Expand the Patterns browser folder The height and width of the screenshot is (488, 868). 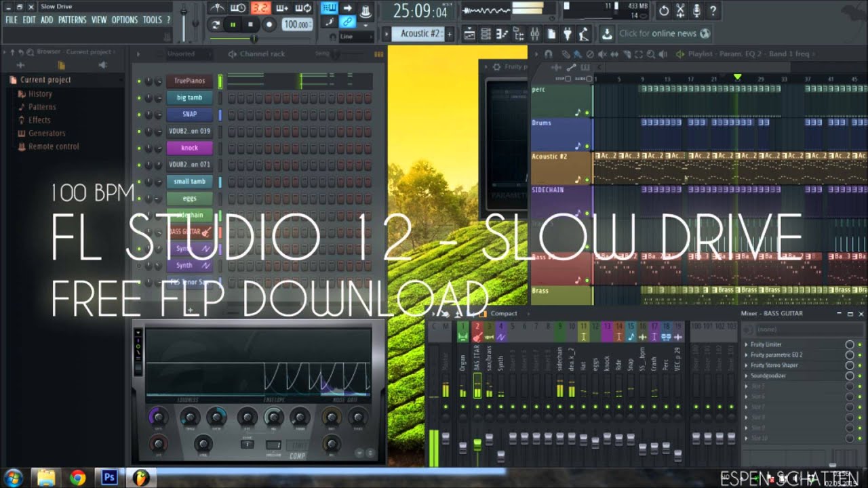coord(42,107)
